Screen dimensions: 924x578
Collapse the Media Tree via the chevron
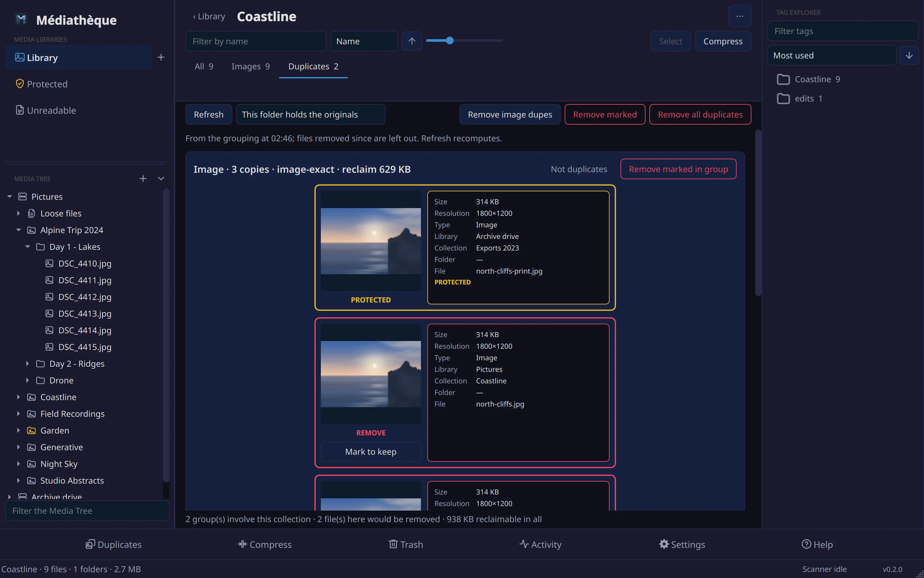[161, 179]
